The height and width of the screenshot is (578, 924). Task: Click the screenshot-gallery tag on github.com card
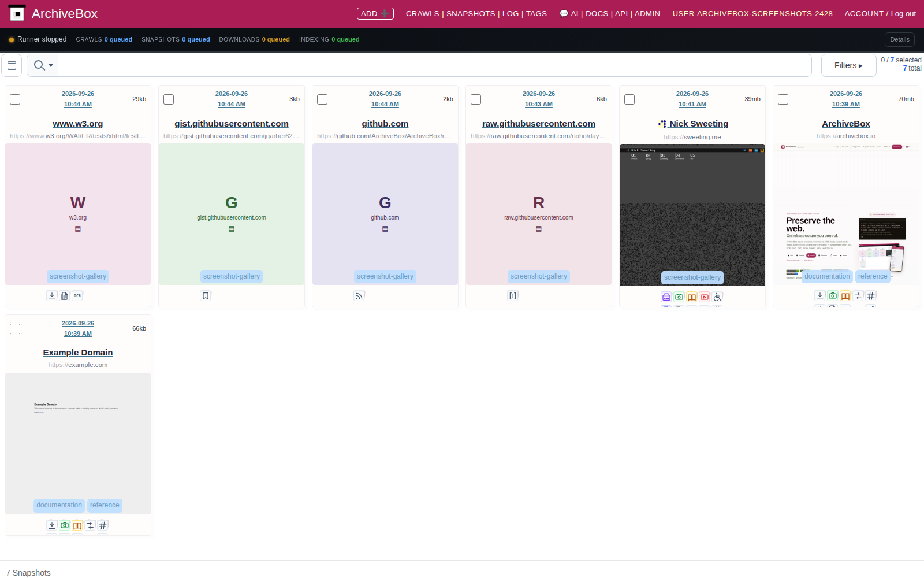click(385, 276)
